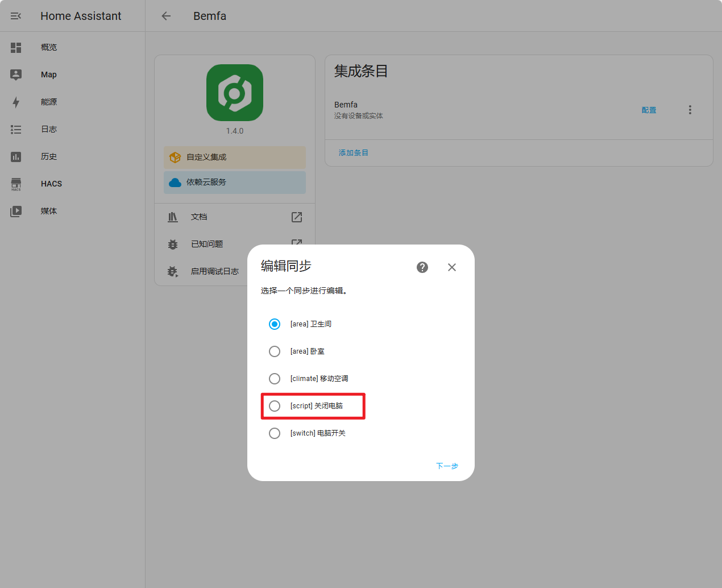722x588 pixels.
Task: Open external link icon beside 文档
Action: 297,217
